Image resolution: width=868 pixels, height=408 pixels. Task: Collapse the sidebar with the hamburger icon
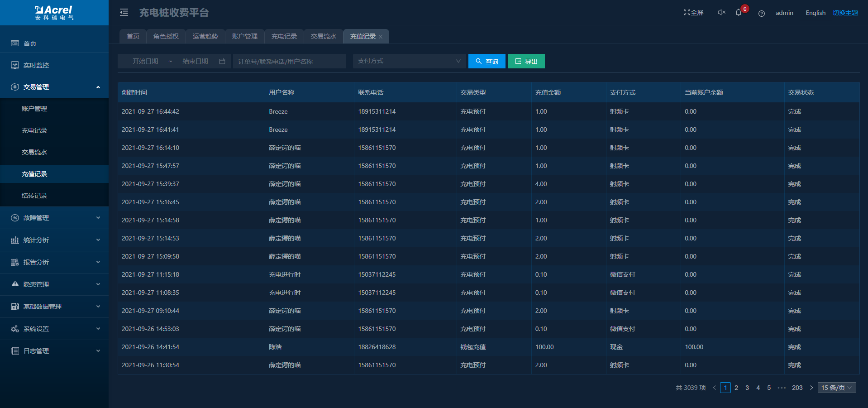124,13
